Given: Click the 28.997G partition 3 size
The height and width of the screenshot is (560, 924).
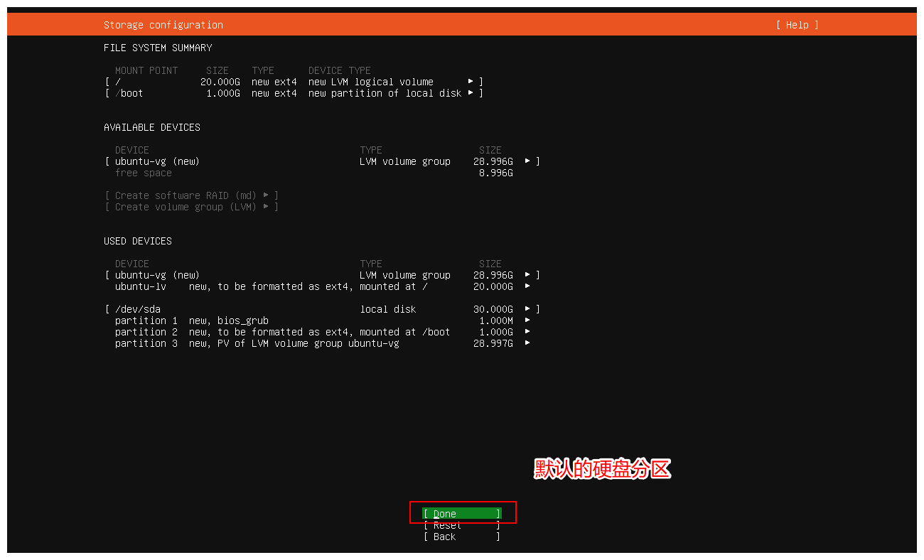Looking at the screenshot, I should point(493,343).
